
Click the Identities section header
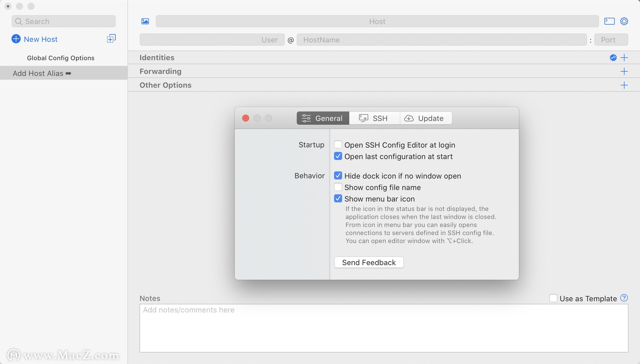[x=157, y=58]
